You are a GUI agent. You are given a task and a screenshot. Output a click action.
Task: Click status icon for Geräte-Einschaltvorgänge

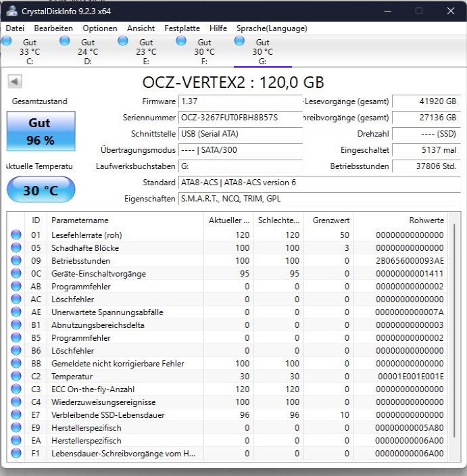[16, 273]
